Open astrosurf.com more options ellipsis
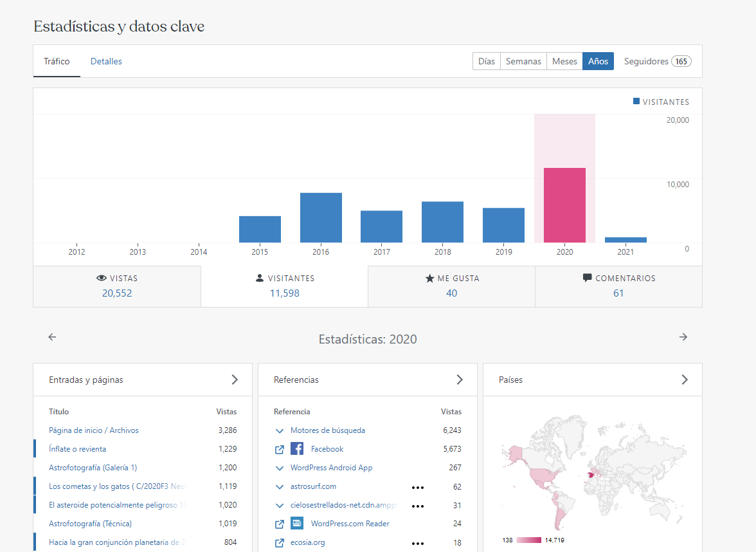 pos(418,487)
